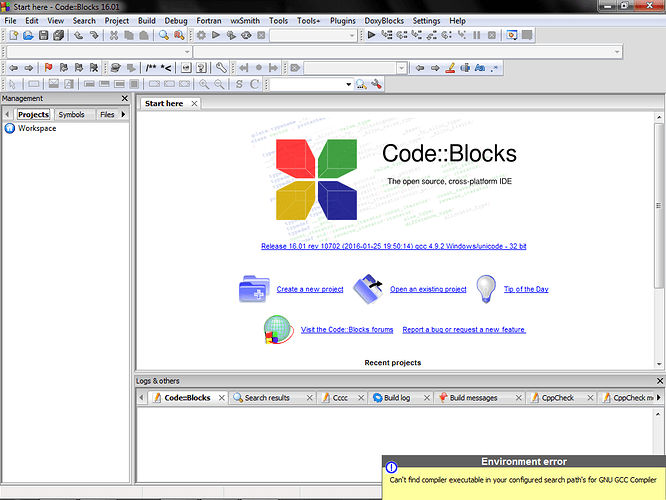Open Replace with the red magnifier icon
The height and width of the screenshot is (500, 666).
pyautogui.click(x=179, y=35)
